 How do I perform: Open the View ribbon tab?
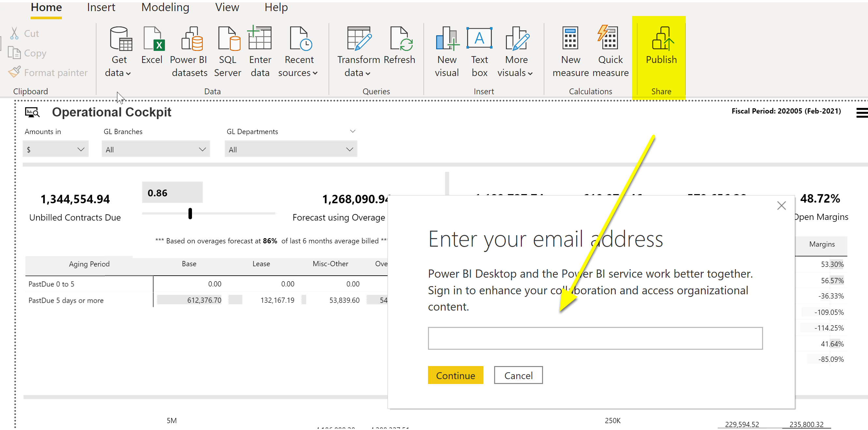(x=227, y=8)
